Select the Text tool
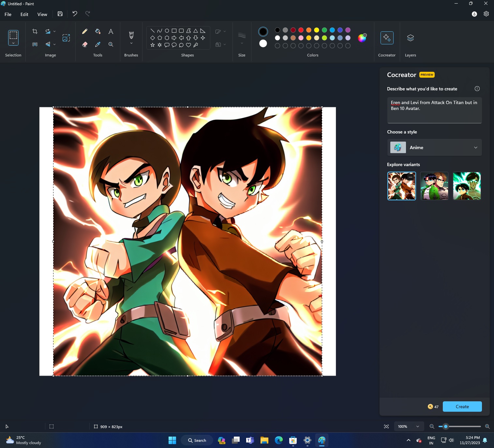The width and height of the screenshot is (494, 448). [111, 31]
